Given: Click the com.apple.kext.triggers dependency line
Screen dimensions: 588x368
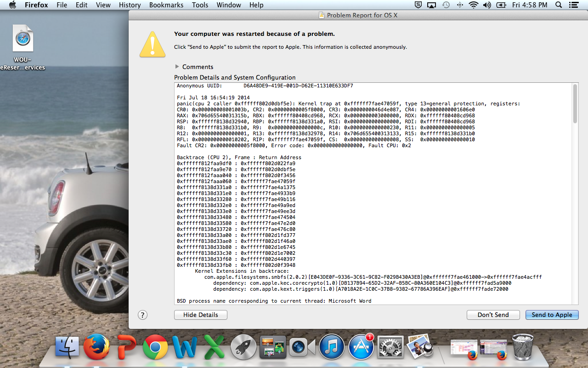Looking at the screenshot, I should [x=361, y=289].
